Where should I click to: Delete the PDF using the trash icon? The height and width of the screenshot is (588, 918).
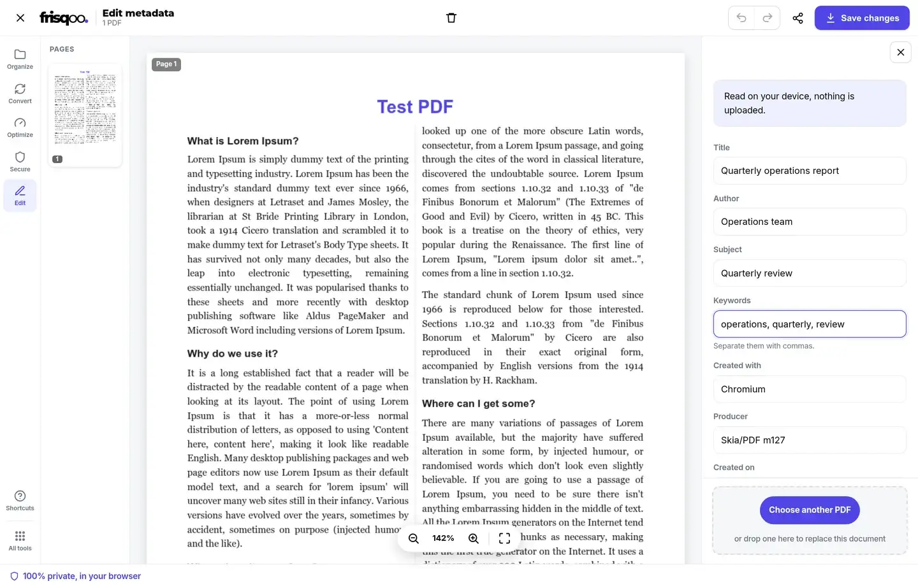(x=451, y=18)
